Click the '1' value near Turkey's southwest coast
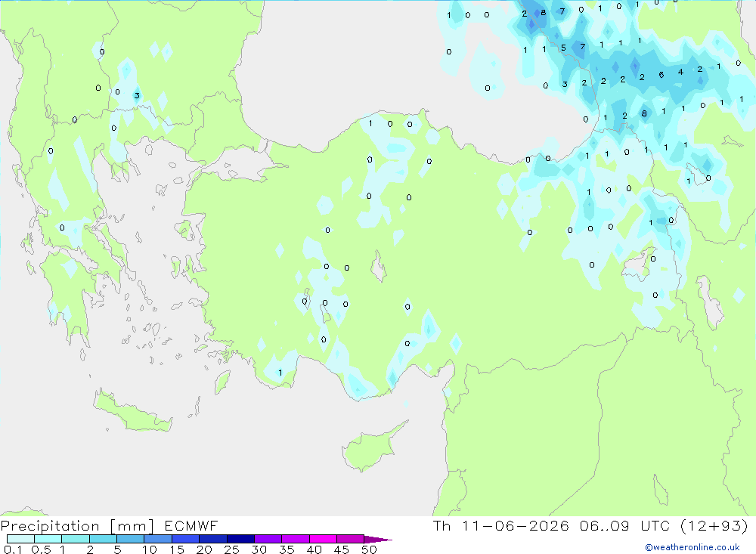The width and height of the screenshot is (756, 554). 280,372
